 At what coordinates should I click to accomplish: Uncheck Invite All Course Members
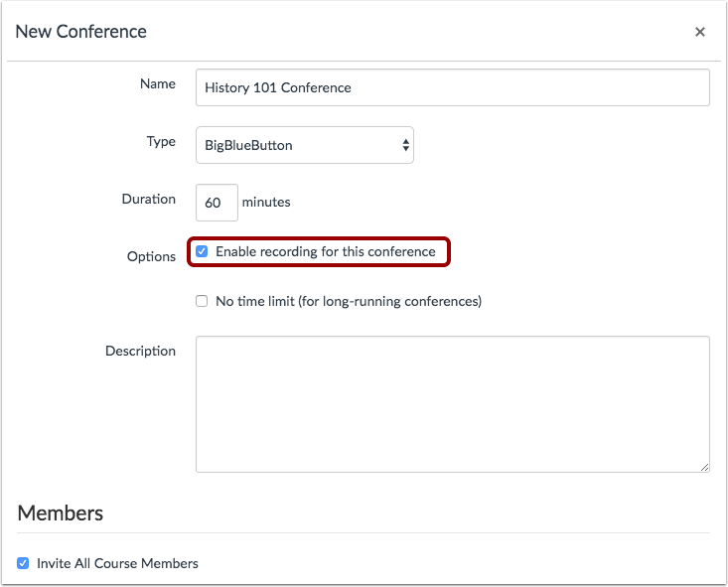23,563
